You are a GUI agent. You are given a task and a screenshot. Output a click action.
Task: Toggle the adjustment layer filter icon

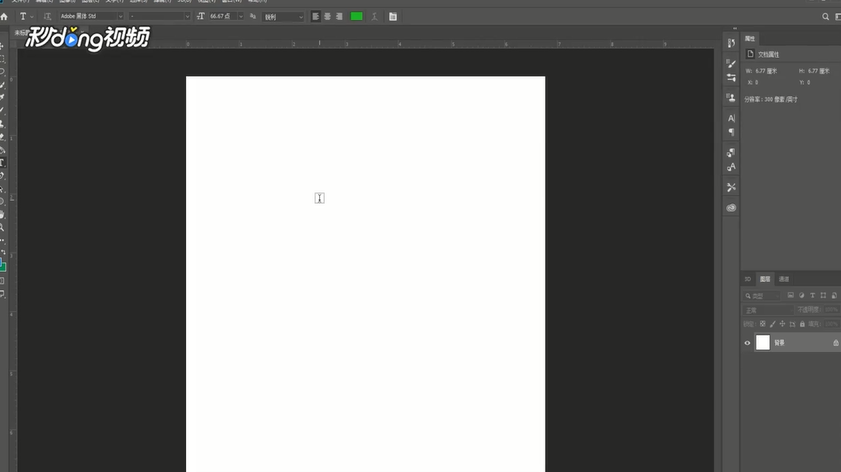click(x=801, y=296)
